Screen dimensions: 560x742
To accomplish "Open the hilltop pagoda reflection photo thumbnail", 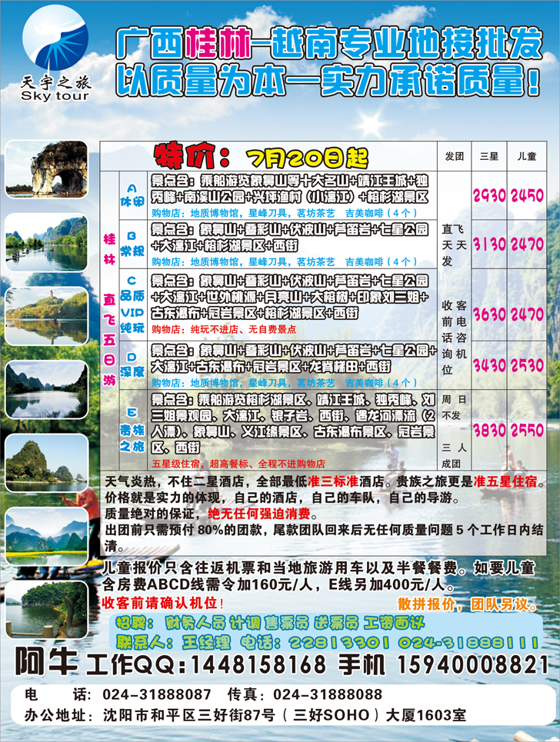I will click(x=46, y=315).
